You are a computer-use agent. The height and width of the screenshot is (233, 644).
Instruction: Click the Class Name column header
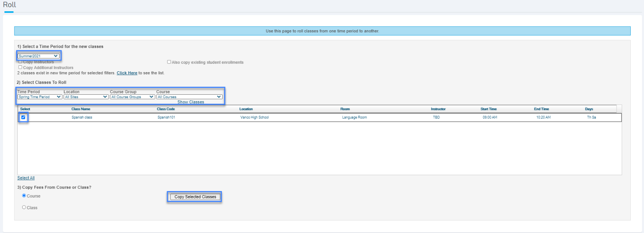(x=81, y=109)
